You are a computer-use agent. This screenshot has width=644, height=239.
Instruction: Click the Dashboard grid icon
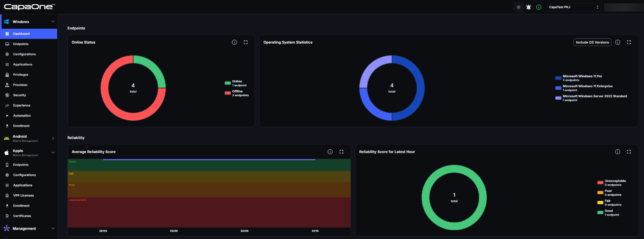point(7,34)
